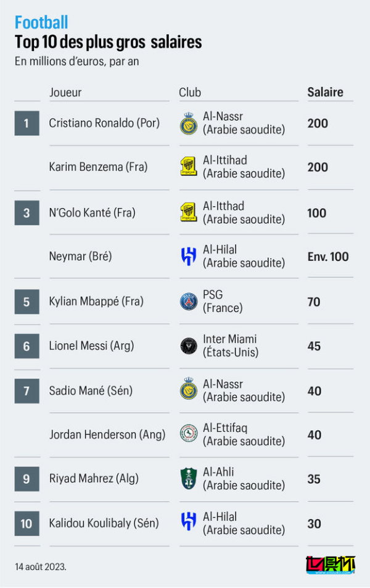370x588 pixels.
Task: Select the rank 1 badge
Action: coord(27,123)
